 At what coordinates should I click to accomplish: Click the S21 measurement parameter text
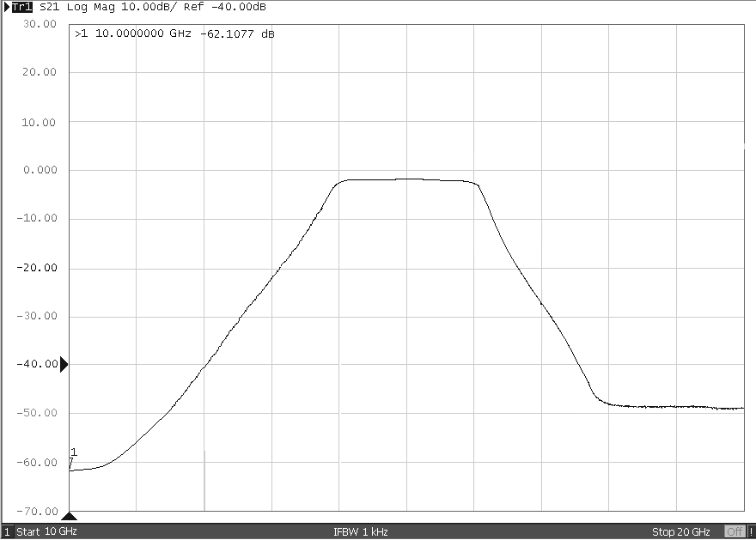pos(50,7)
